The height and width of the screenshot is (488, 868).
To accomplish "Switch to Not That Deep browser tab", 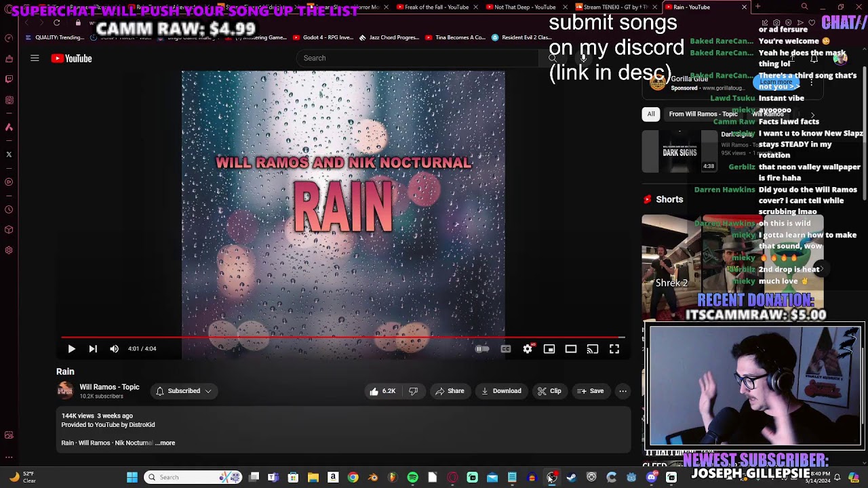I will coord(525,7).
